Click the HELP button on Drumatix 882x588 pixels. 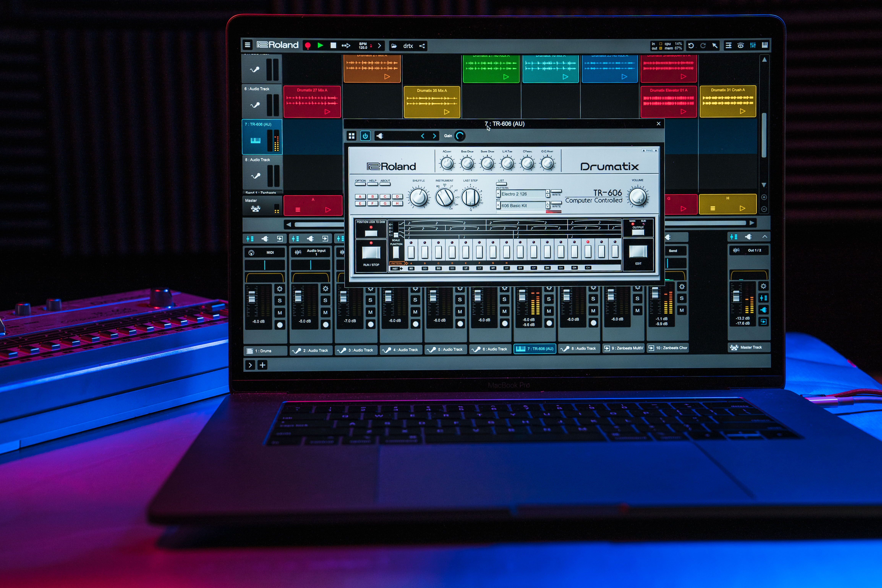click(x=373, y=184)
